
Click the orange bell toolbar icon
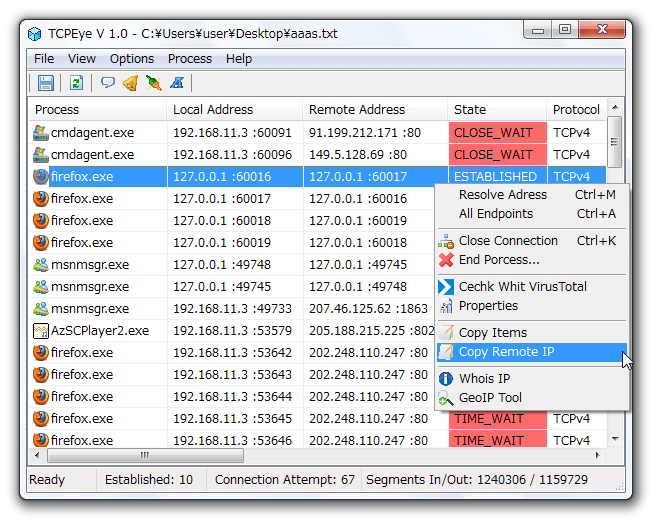coord(131,83)
